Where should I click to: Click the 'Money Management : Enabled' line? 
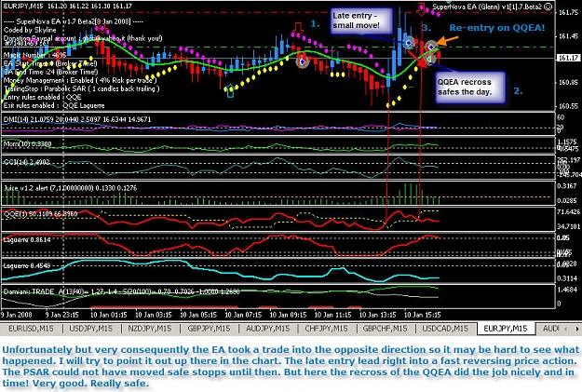pos(80,80)
